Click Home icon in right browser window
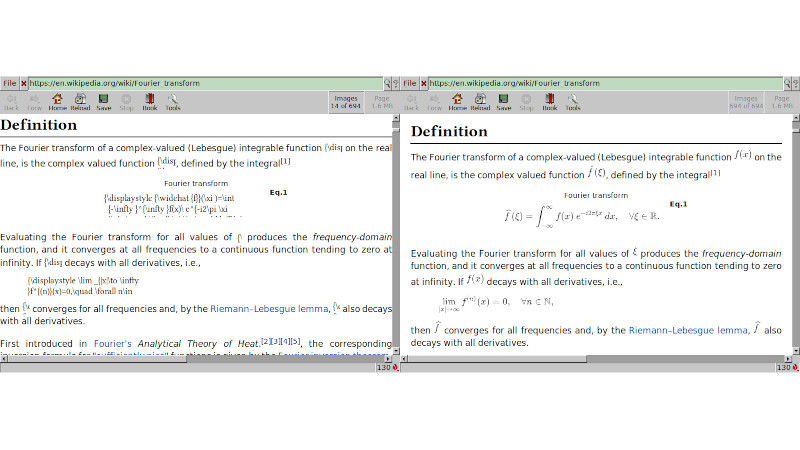The image size is (800, 450). pos(456,101)
